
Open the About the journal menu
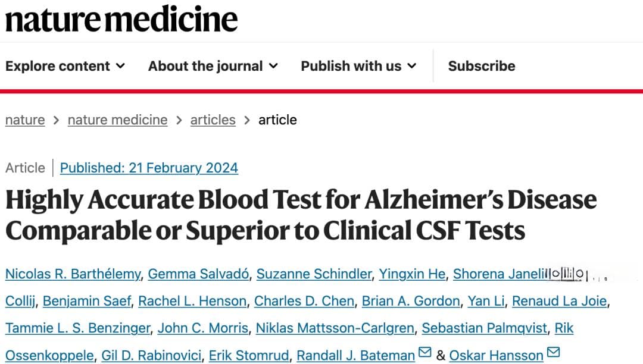coord(213,66)
